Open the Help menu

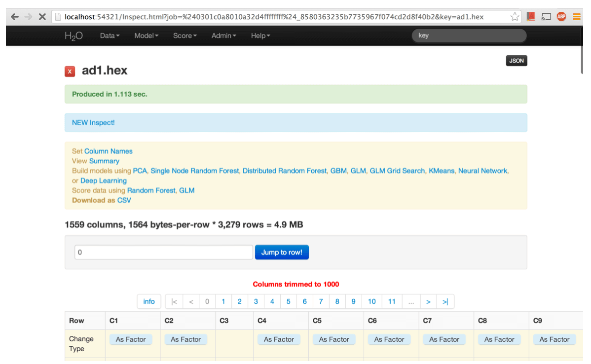tap(260, 36)
